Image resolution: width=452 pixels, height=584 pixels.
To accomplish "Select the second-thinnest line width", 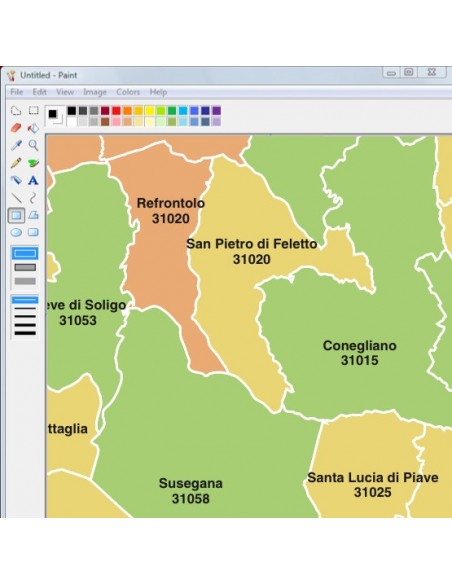I will click(x=25, y=309).
